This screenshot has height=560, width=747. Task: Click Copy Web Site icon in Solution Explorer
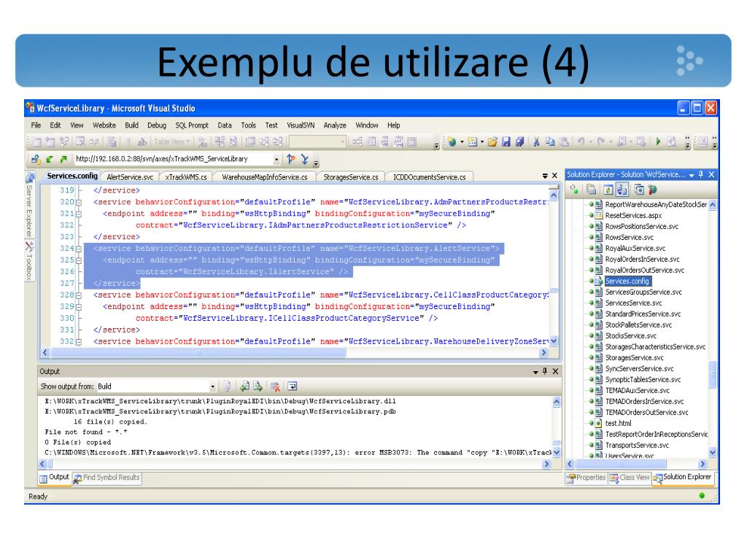(639, 190)
